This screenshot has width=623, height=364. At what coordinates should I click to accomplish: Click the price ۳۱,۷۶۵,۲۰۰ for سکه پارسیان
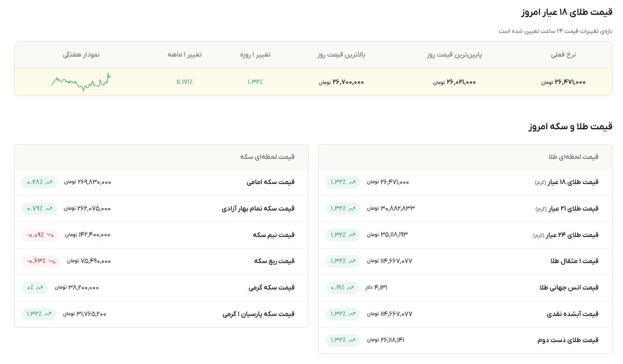(84, 313)
